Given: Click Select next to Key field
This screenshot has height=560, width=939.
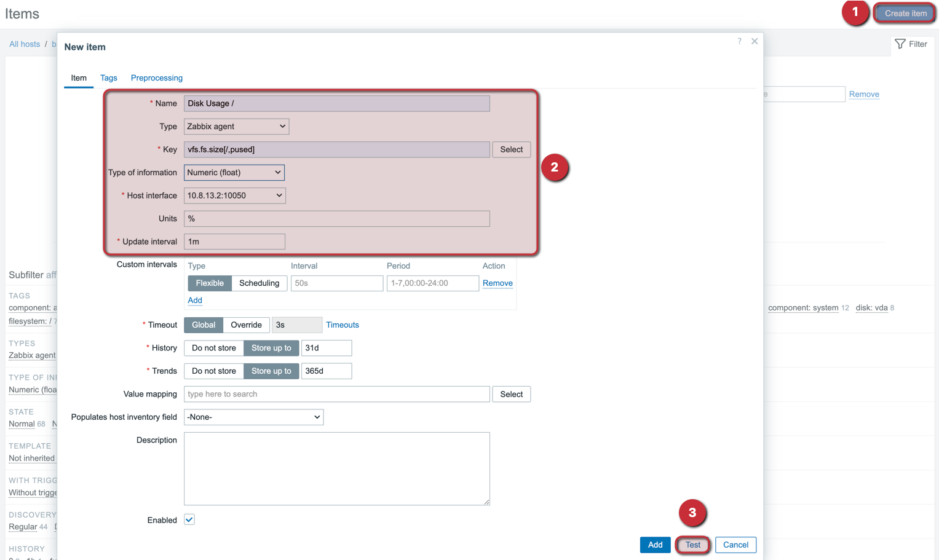Looking at the screenshot, I should tap(511, 149).
